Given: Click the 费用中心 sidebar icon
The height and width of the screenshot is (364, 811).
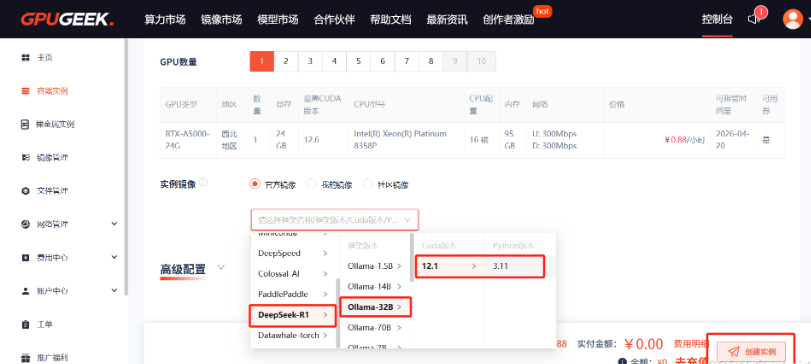Looking at the screenshot, I should click(25, 257).
